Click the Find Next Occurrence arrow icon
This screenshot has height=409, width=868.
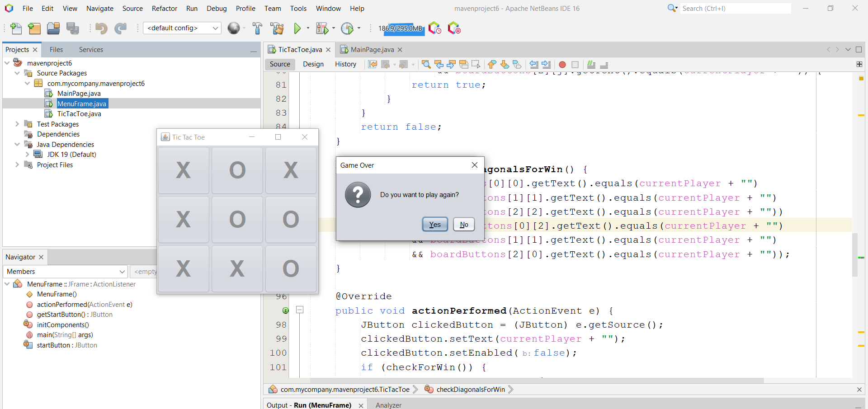coord(451,64)
